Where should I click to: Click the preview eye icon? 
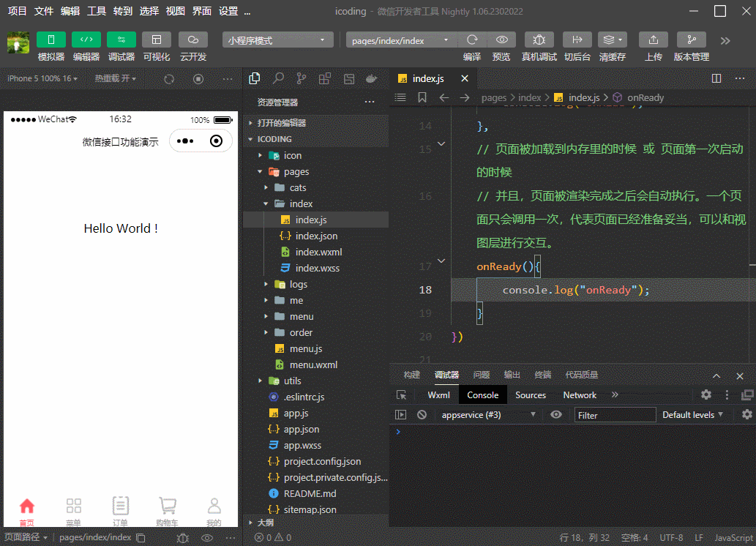coord(501,40)
